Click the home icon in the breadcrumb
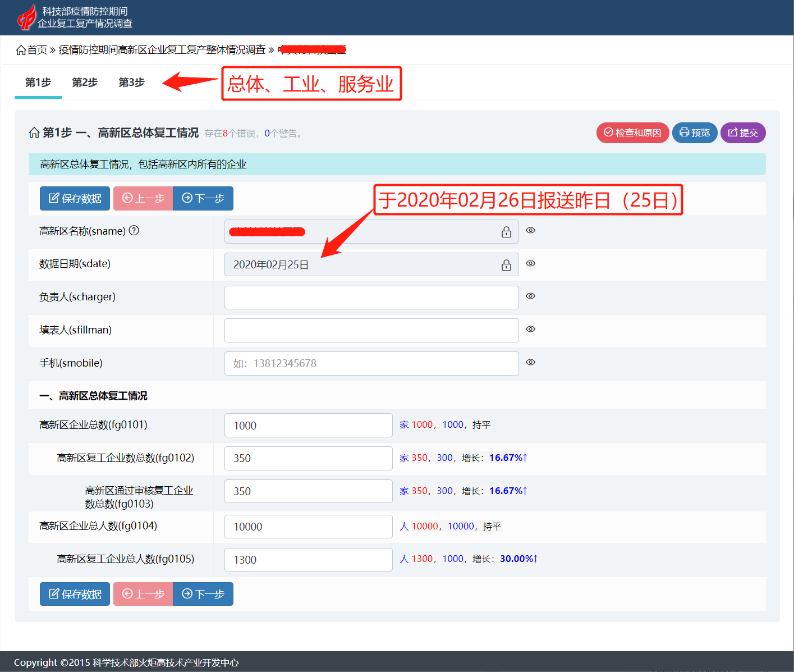794x672 pixels. click(21, 50)
